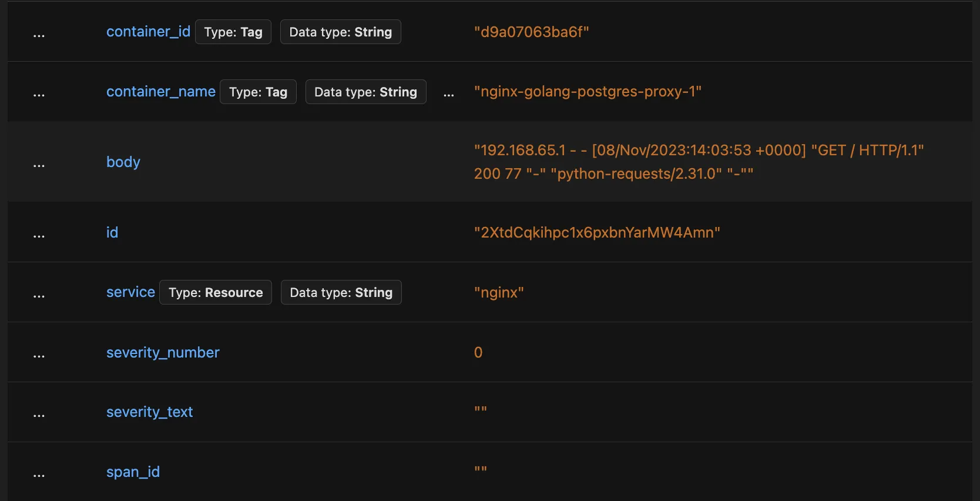Screen dimensions: 980x501
Task: Click the body field name
Action: pyautogui.click(x=123, y=162)
